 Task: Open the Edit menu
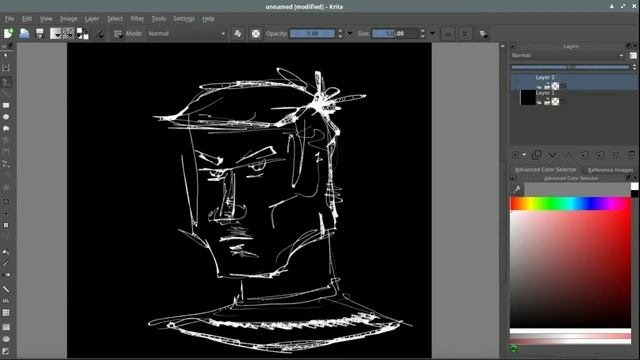[27, 19]
